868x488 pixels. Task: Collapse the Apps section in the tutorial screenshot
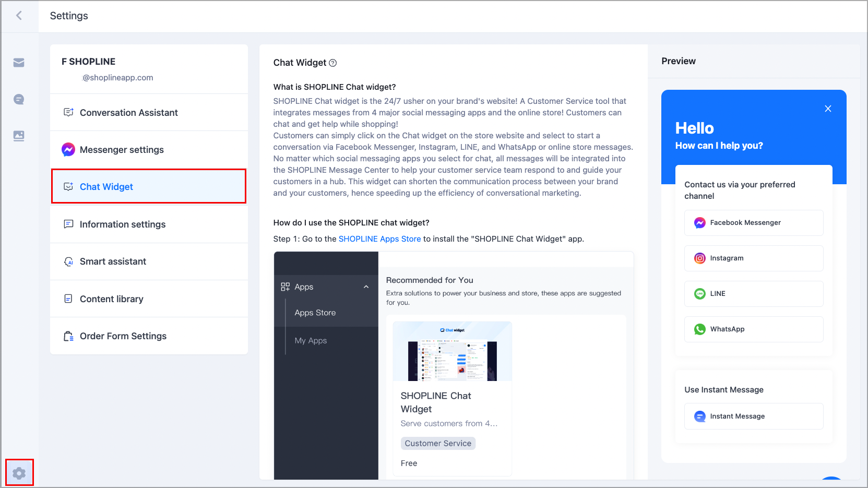[366, 287]
